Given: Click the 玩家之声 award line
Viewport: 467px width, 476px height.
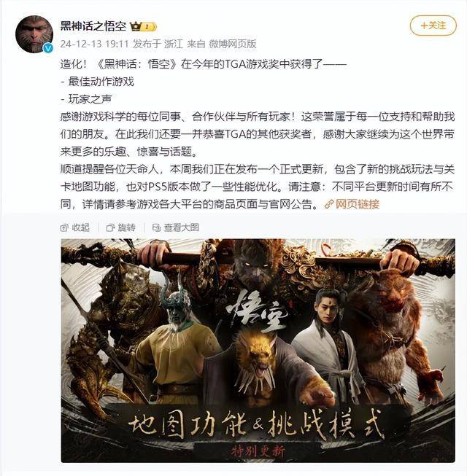Looking at the screenshot, I should [86, 99].
